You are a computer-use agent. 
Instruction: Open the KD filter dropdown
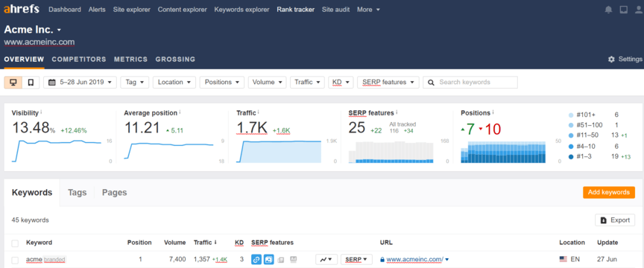point(341,82)
